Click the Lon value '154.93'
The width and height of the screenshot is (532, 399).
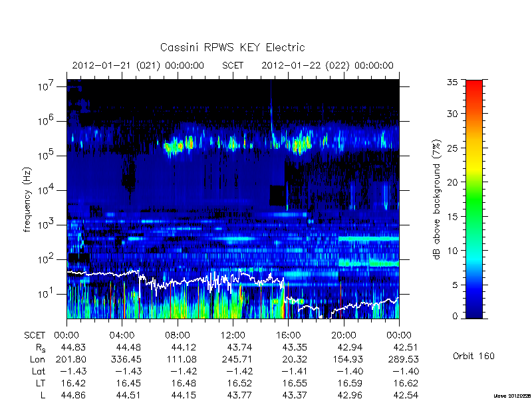click(348, 359)
